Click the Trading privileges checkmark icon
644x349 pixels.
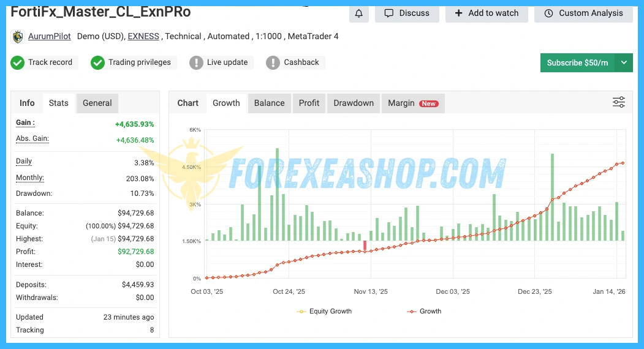pyautogui.click(x=97, y=62)
